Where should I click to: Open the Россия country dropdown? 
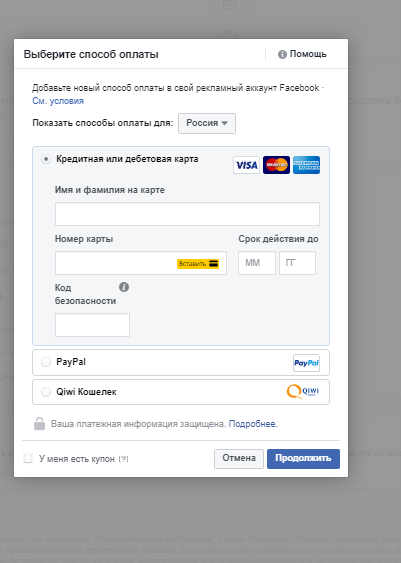click(207, 123)
